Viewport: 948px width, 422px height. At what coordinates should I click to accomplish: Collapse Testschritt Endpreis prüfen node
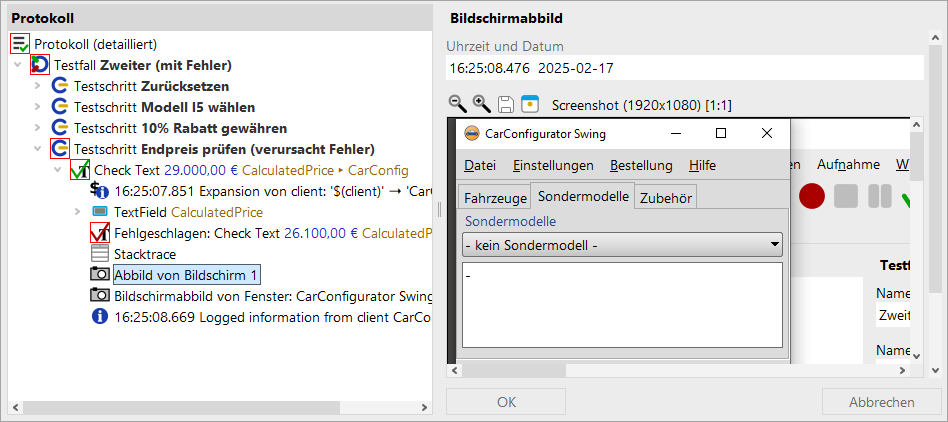(37, 149)
